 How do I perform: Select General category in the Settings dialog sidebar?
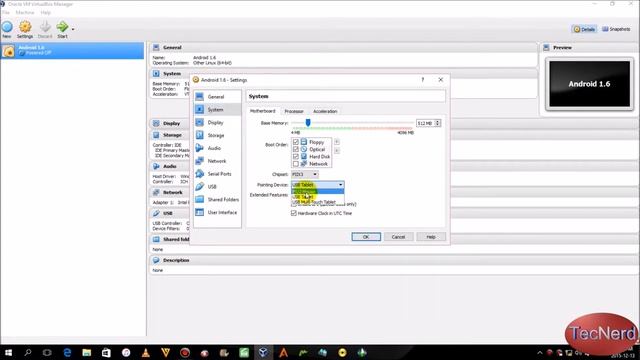(217, 97)
